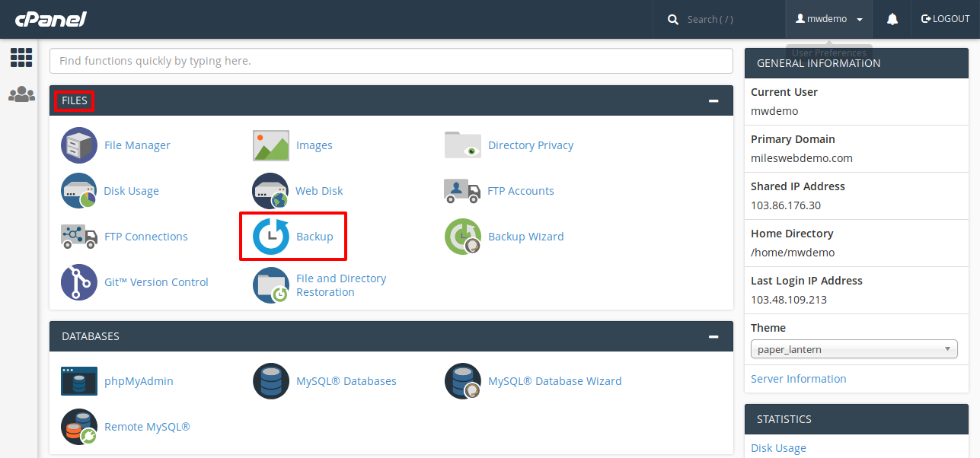Click the Logout button
This screenshot has width=980, height=458.
tap(946, 19)
